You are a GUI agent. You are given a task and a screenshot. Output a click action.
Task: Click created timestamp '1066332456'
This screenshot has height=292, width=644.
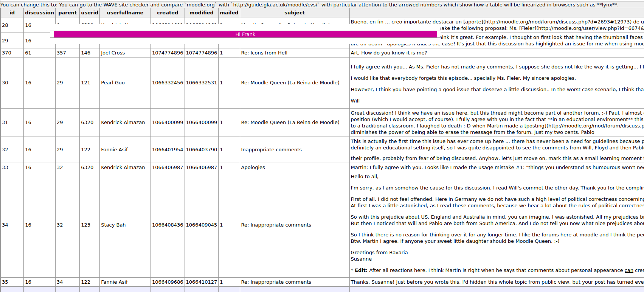[168, 82]
